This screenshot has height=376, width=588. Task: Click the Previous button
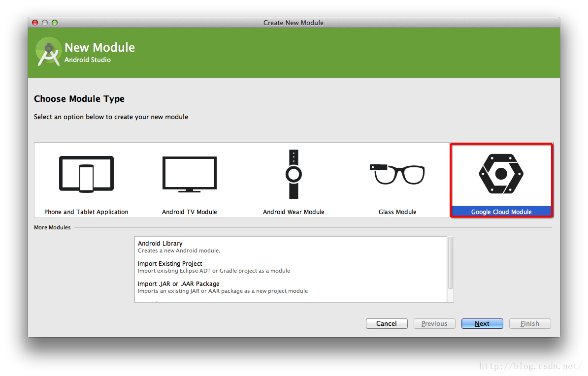tap(434, 323)
